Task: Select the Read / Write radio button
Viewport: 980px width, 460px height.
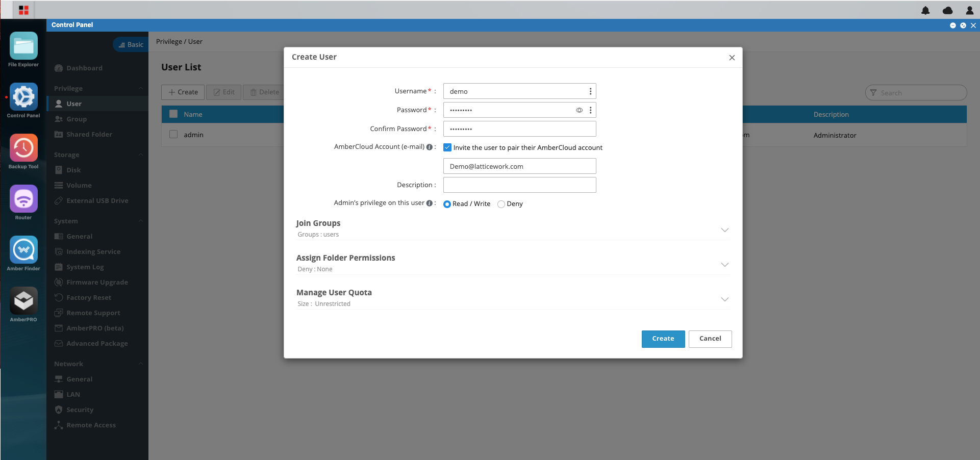Action: [447, 204]
